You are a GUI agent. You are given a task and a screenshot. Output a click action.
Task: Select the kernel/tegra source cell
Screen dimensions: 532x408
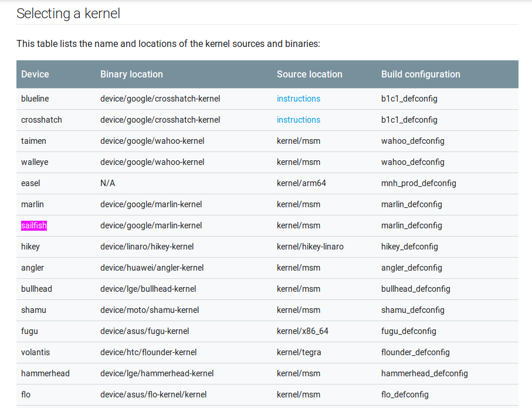tap(299, 352)
